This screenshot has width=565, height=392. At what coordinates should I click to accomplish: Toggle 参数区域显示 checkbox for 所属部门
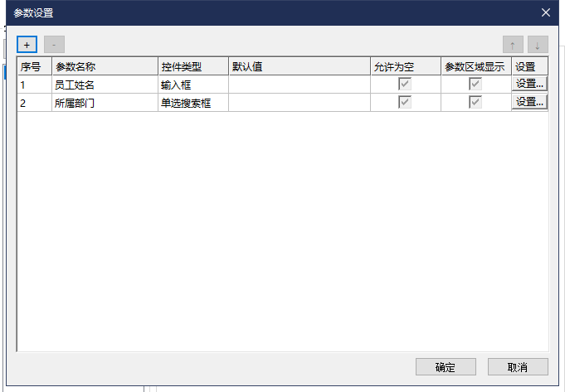[x=476, y=102]
